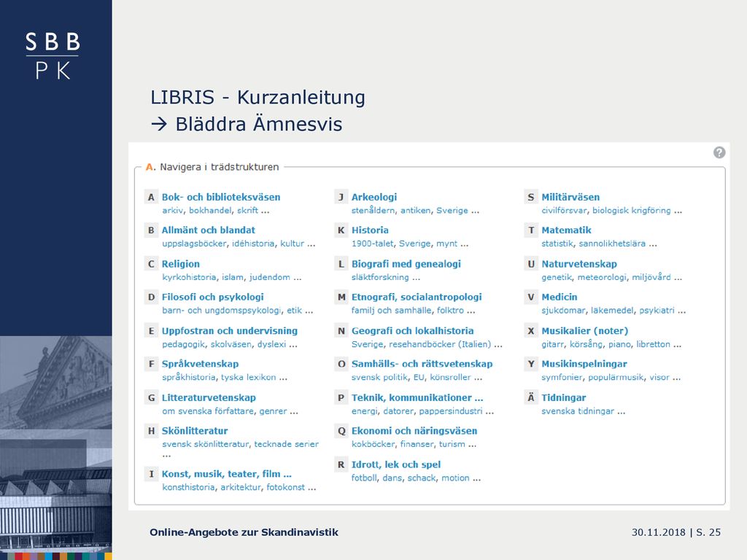Open Samhälls- och rättsvetenskap category

pos(422,364)
